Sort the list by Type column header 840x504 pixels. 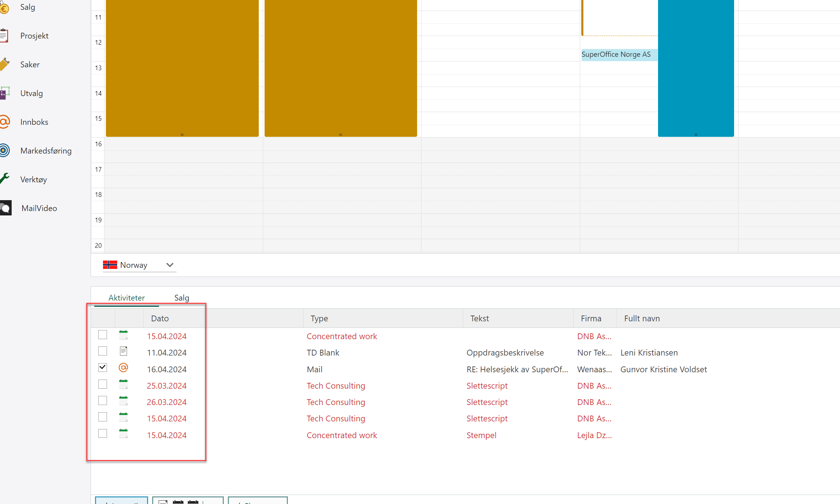(x=319, y=318)
